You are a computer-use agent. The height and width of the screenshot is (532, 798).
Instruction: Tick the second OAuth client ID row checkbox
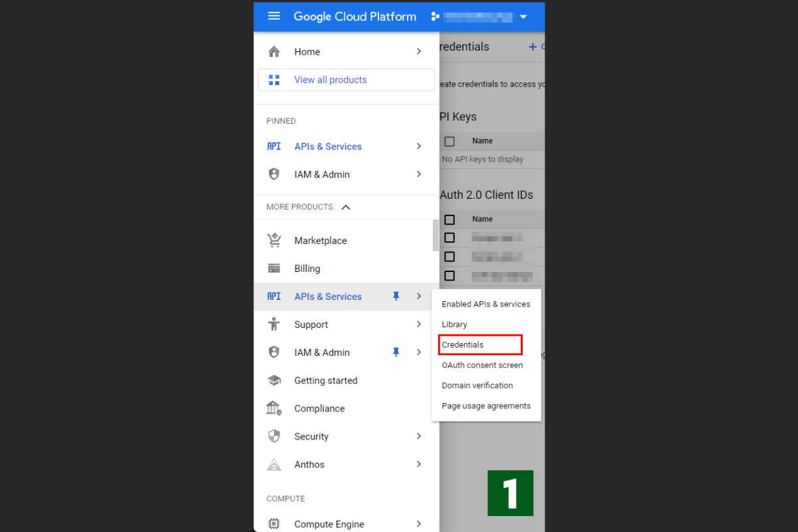point(450,257)
